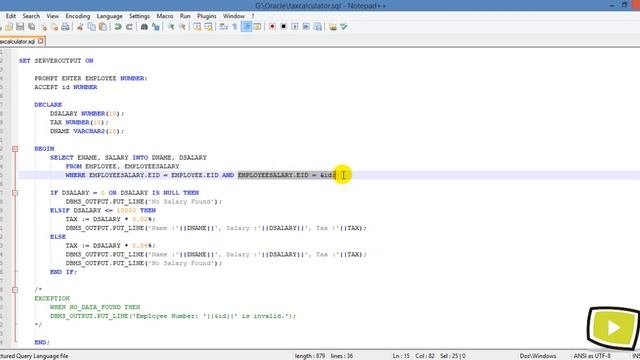Open the Search menu

(x=31, y=16)
